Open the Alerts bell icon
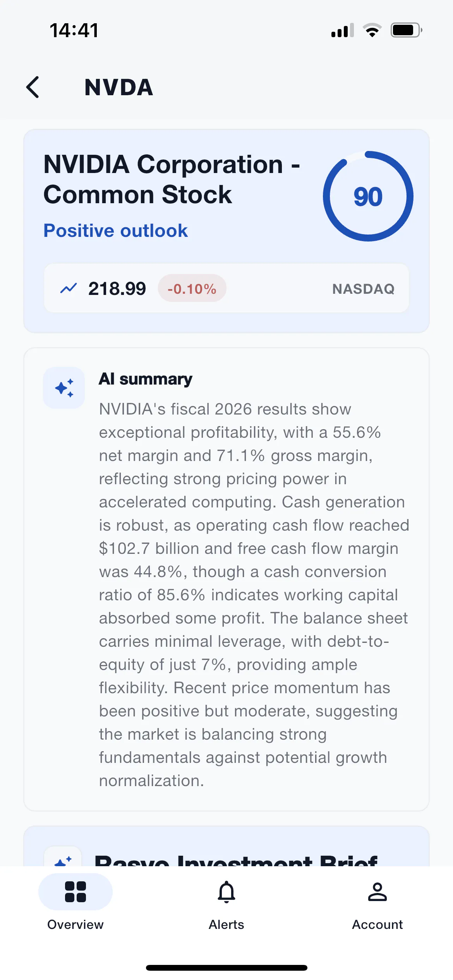 point(226,892)
